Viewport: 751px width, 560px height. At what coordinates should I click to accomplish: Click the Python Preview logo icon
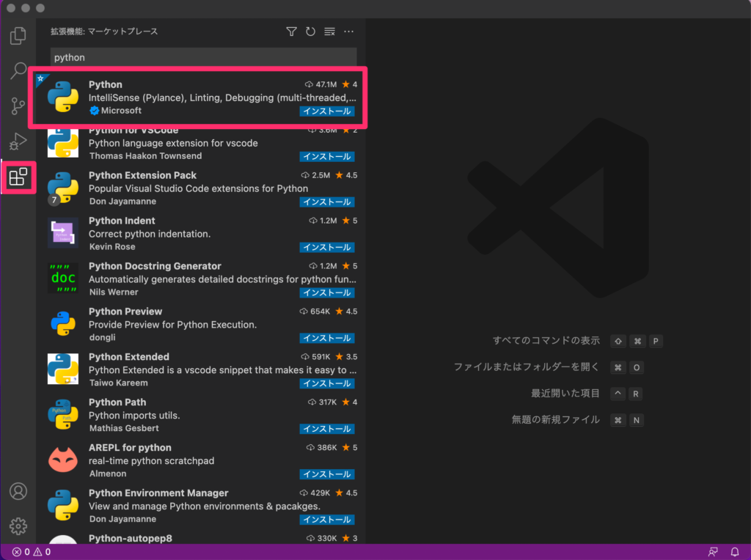63,323
